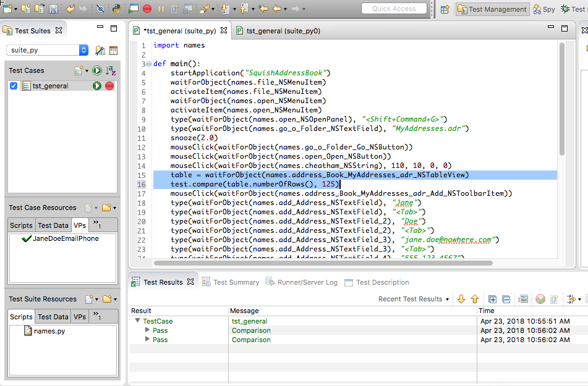
Task: Expand the first Pass result row
Action: 147,330
